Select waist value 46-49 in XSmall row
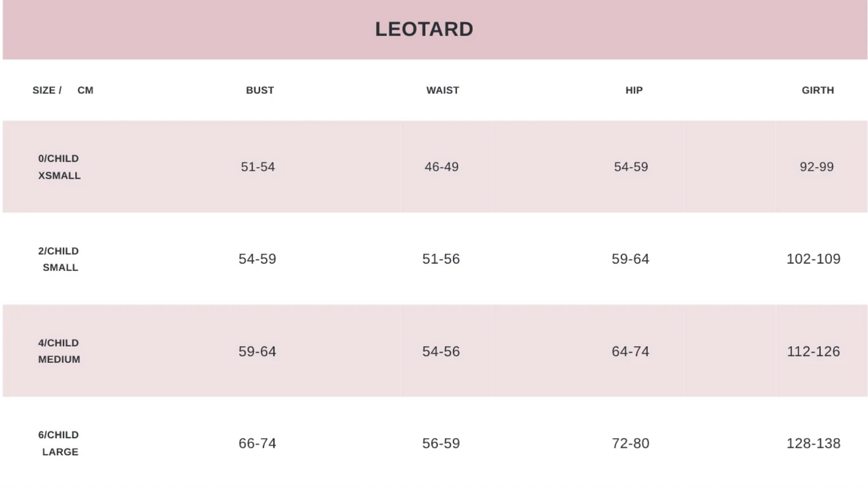Image resolution: width=868 pixels, height=488 pixels. pyautogui.click(x=442, y=167)
